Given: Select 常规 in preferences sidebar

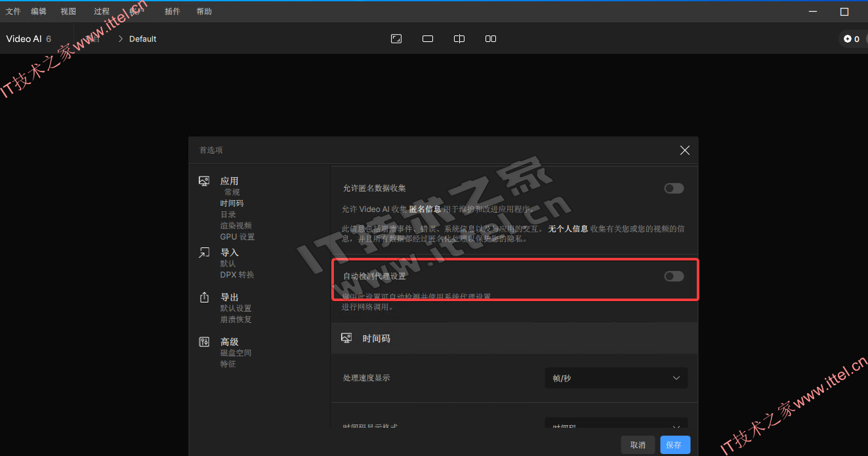Looking at the screenshot, I should (x=232, y=192).
